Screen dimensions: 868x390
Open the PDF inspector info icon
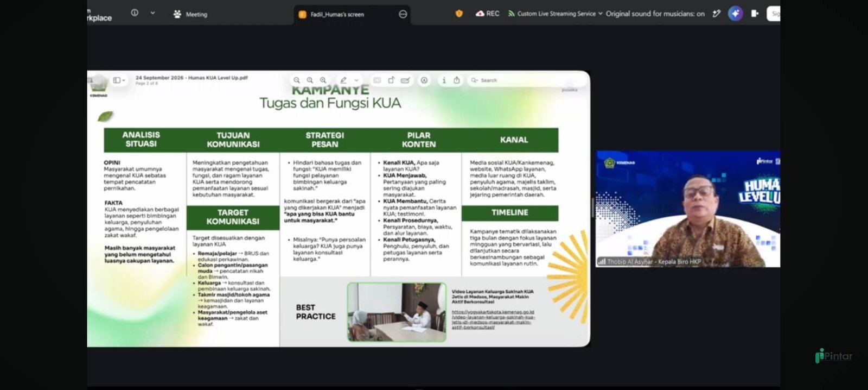(x=444, y=80)
